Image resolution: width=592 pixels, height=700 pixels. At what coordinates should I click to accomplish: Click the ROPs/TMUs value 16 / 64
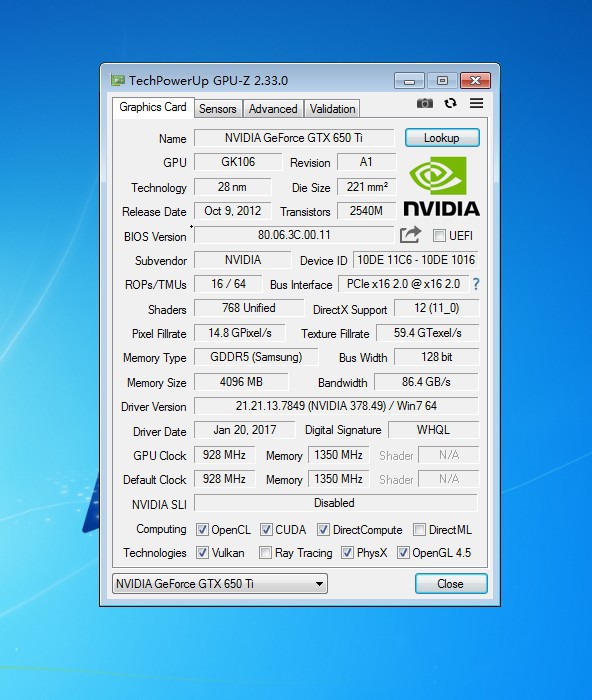(228, 284)
